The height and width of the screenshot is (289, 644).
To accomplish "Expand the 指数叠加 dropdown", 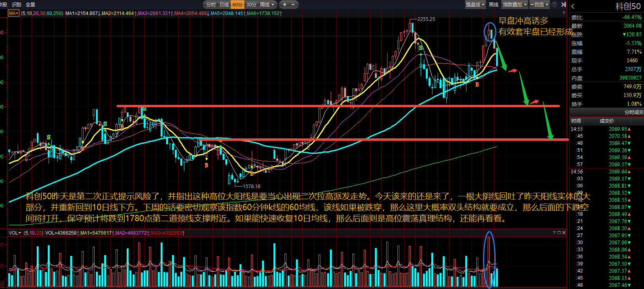I will point(515,5).
